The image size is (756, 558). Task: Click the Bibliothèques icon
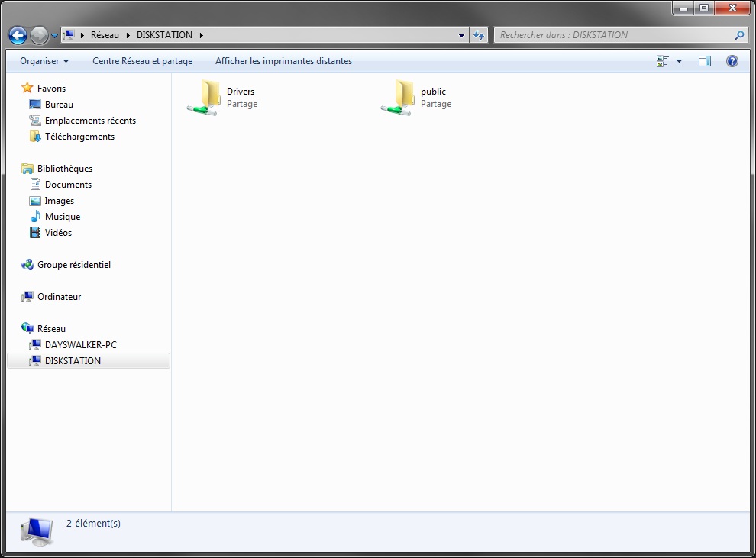[27, 169]
